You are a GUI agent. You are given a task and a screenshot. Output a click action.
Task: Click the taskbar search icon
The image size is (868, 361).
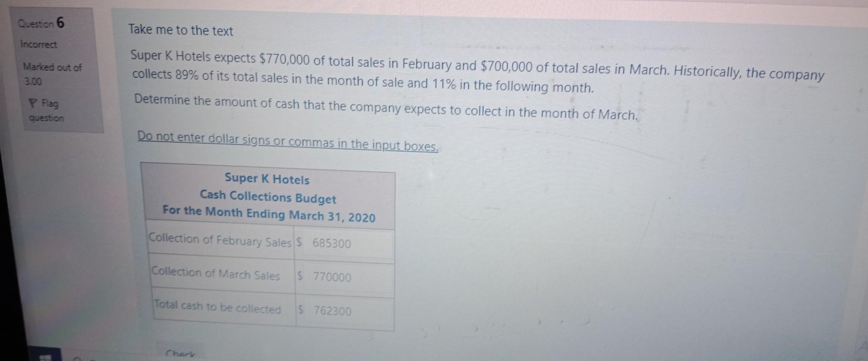tap(77, 357)
